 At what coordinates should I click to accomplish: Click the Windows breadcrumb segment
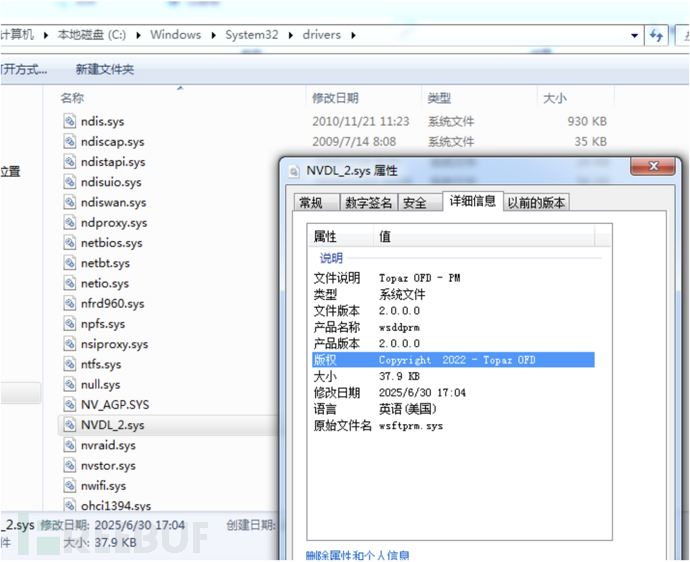(176, 35)
